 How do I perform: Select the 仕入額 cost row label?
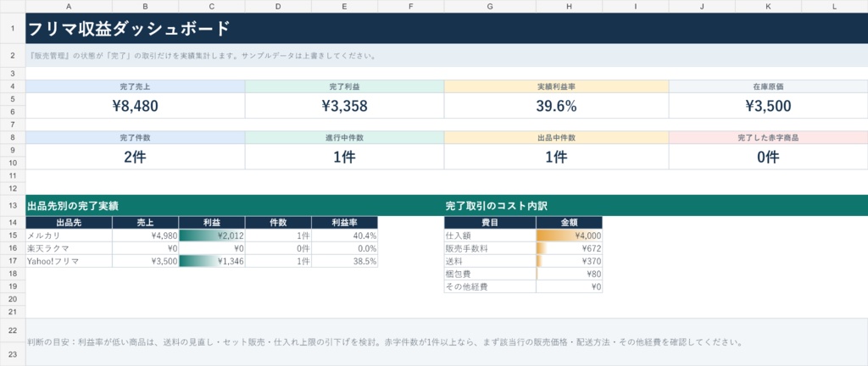pos(490,236)
